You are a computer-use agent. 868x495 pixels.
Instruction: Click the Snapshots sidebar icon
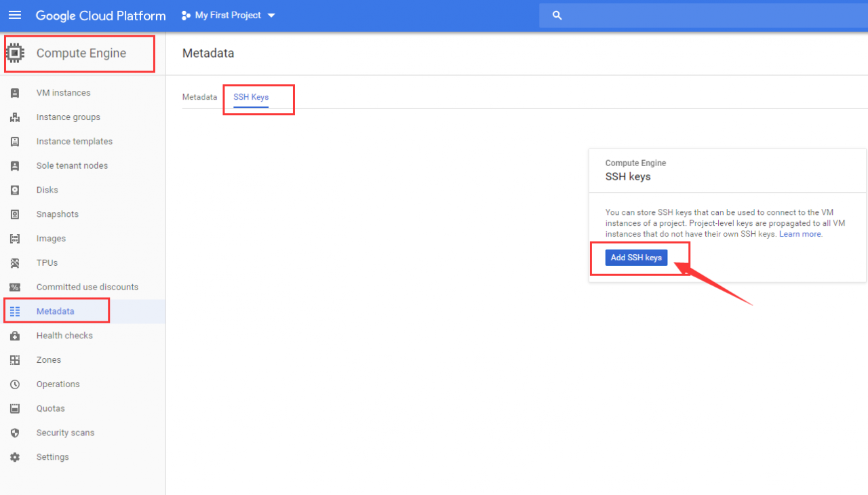tap(15, 214)
